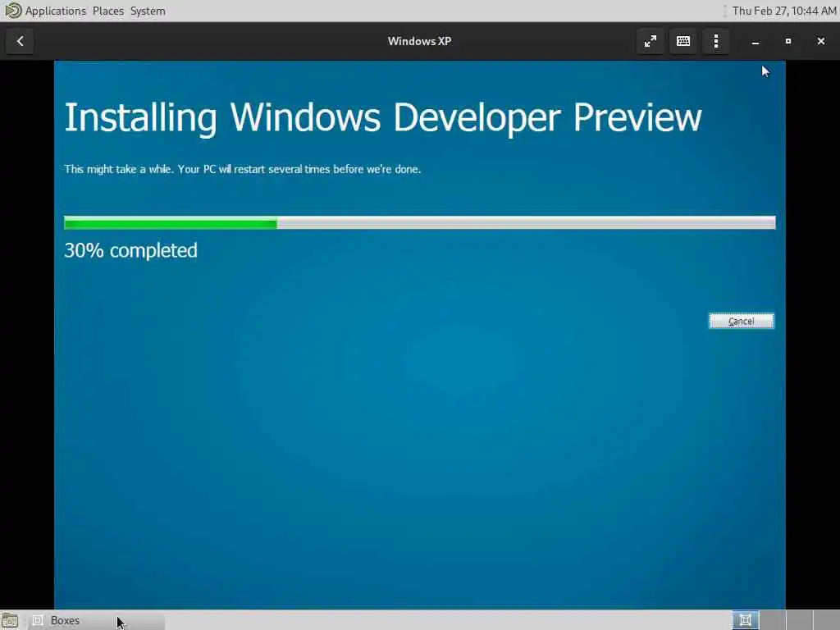Image resolution: width=840 pixels, height=630 pixels.
Task: Minimize the Boxes window
Action: [756, 41]
